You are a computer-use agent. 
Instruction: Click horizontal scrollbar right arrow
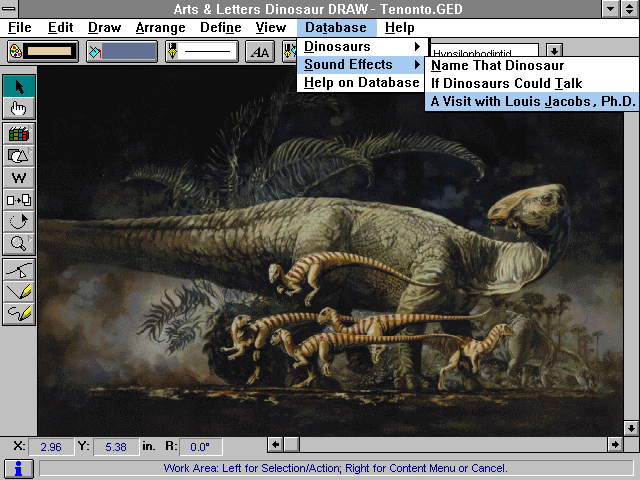point(615,444)
